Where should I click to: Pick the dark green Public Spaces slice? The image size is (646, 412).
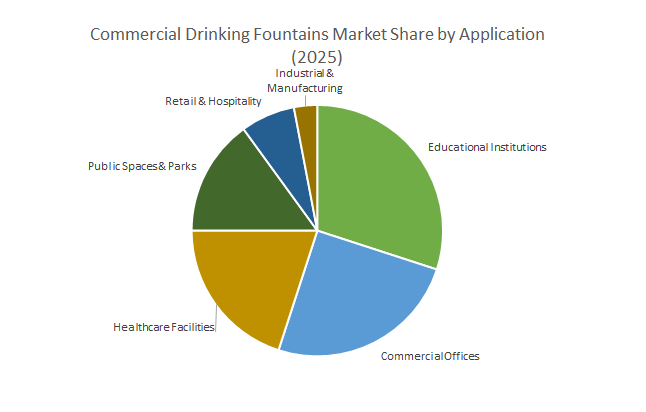pyautogui.click(x=240, y=190)
